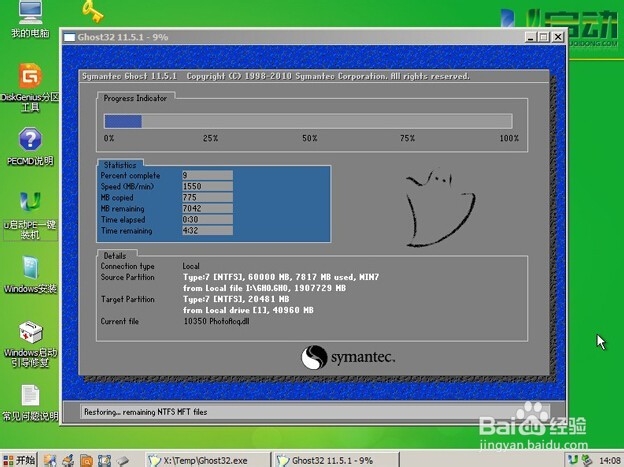Minimize the Ghost32 window
Viewport: 624px width, 467px height.
coord(530,37)
